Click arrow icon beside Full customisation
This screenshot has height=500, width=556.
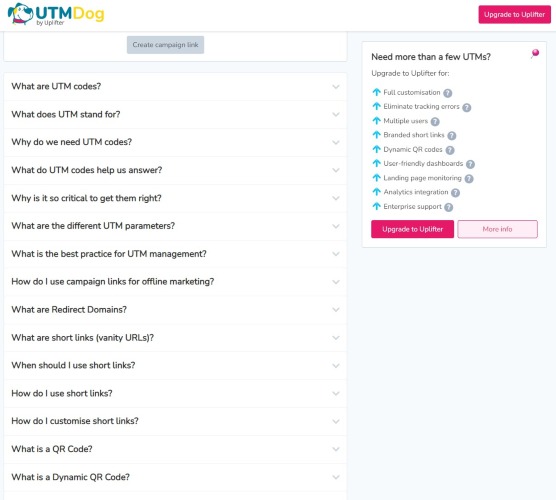(376, 92)
